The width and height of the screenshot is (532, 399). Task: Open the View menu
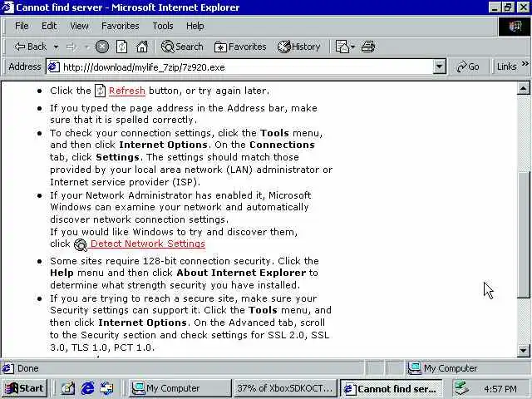tap(79, 26)
